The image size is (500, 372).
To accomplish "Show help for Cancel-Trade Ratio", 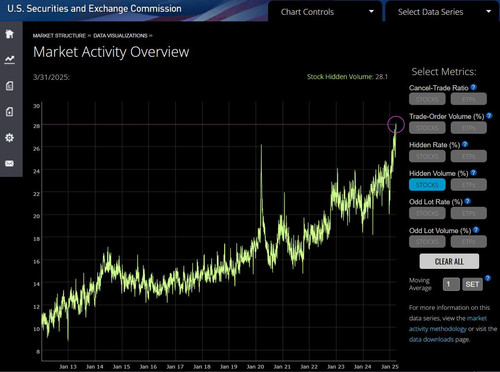I will (x=473, y=87).
